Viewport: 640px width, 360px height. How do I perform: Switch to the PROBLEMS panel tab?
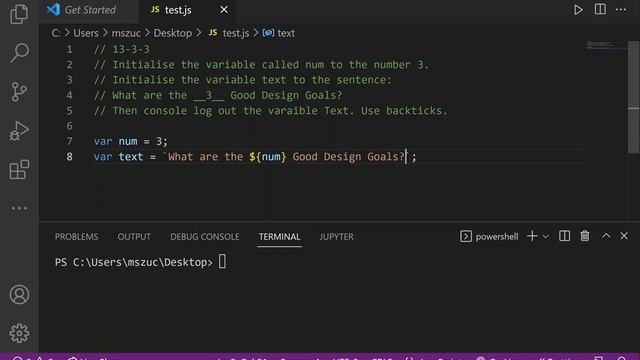click(x=77, y=237)
